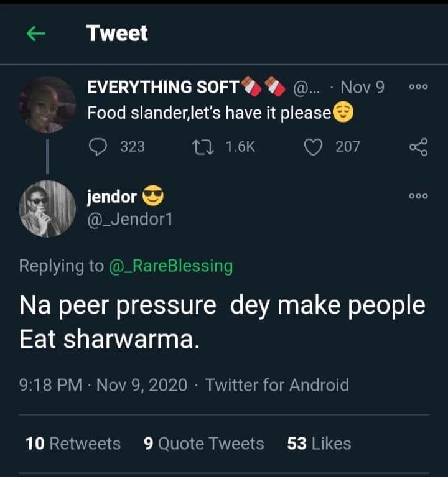Open more options on EVERYTHING SOFT tweet
The image size is (448, 479).
click(x=418, y=88)
